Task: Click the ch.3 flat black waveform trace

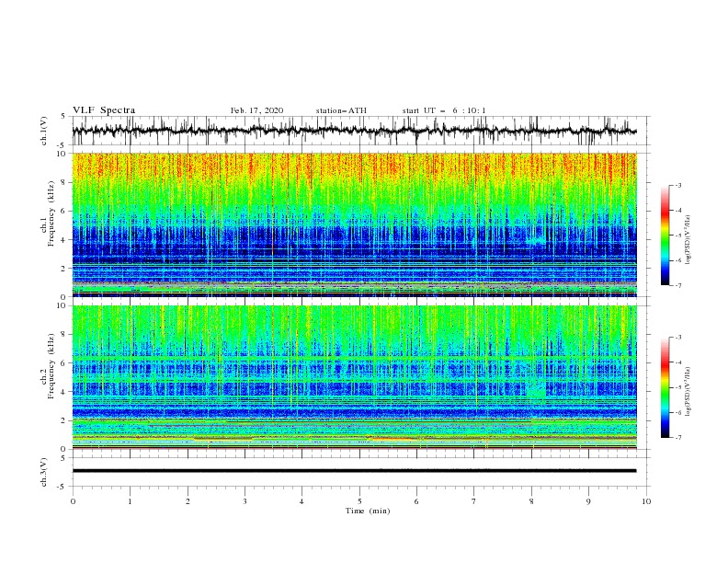Action: [354, 471]
